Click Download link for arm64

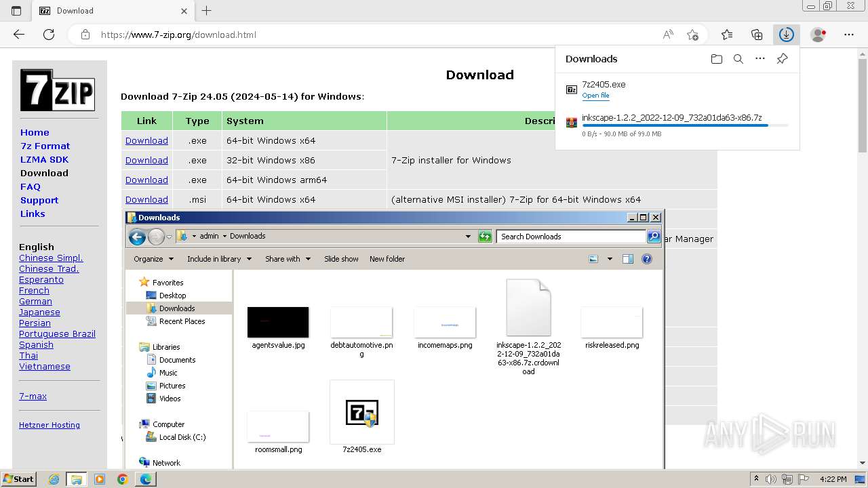(x=146, y=180)
